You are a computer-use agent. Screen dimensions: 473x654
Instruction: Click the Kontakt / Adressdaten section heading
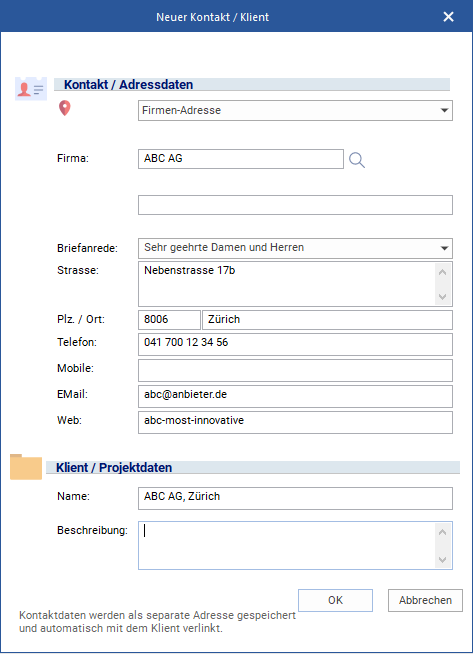[x=128, y=85]
